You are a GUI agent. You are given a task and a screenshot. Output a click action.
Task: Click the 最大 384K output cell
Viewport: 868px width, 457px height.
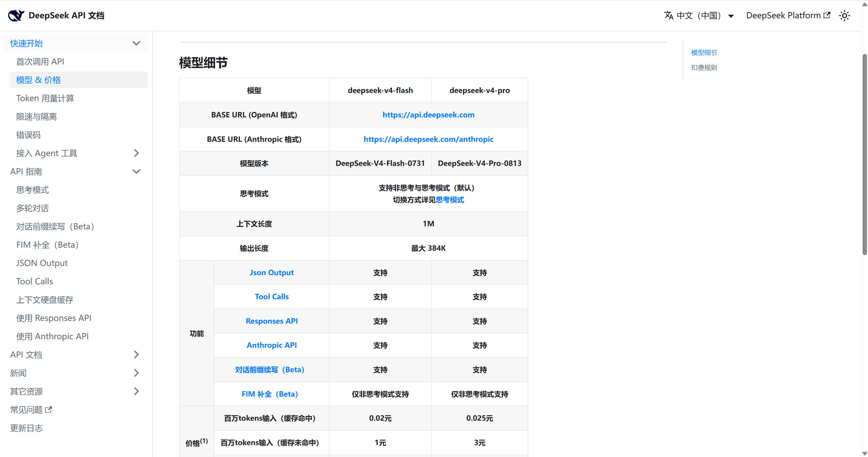coord(428,248)
